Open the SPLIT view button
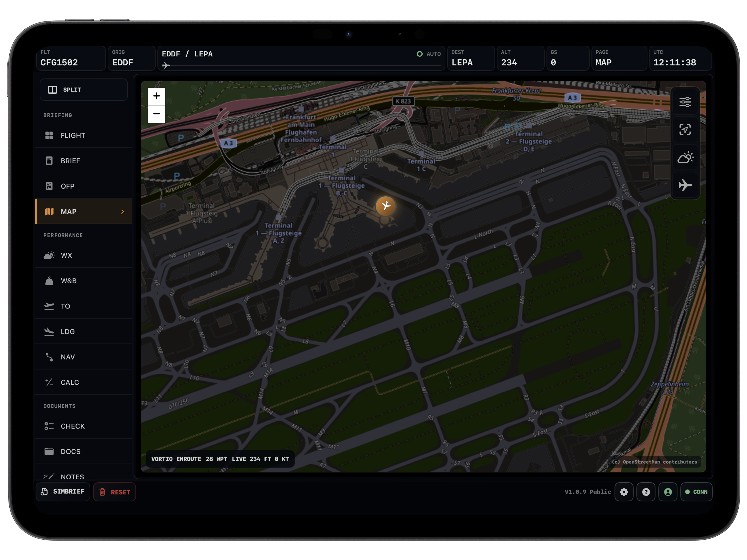Viewport: 747px width, 560px height. click(x=84, y=90)
